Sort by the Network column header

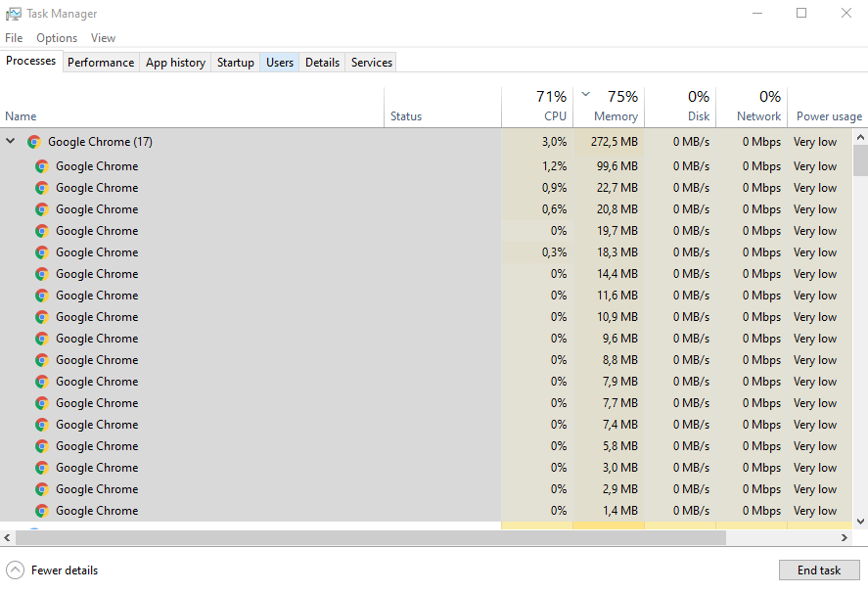752,108
